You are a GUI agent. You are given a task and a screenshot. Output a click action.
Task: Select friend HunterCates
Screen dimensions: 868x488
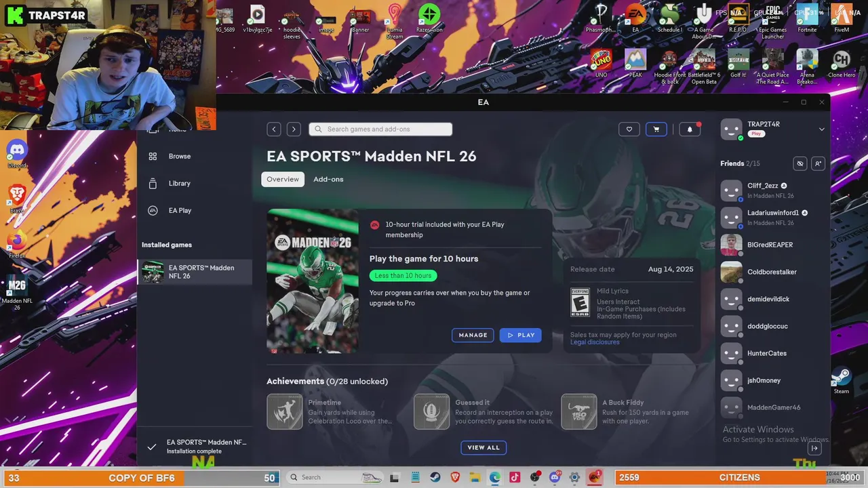(x=772, y=353)
